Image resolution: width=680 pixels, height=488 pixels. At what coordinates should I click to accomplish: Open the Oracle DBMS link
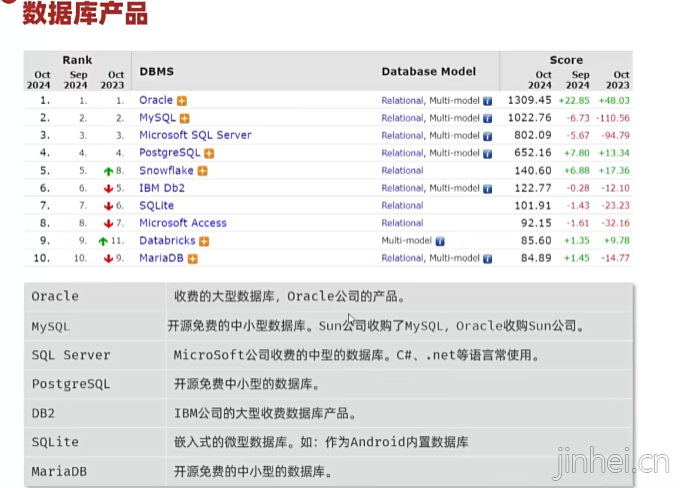click(156, 100)
